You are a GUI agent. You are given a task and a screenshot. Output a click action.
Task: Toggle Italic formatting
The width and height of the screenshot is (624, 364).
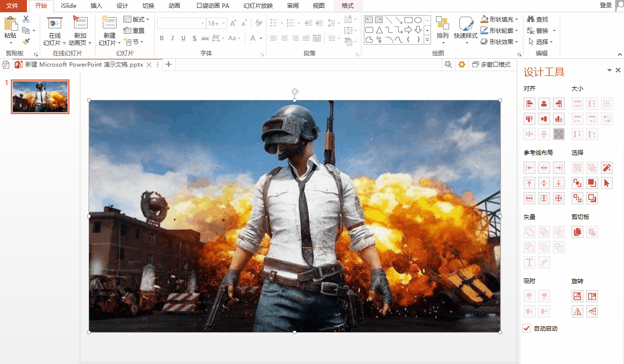172,38
